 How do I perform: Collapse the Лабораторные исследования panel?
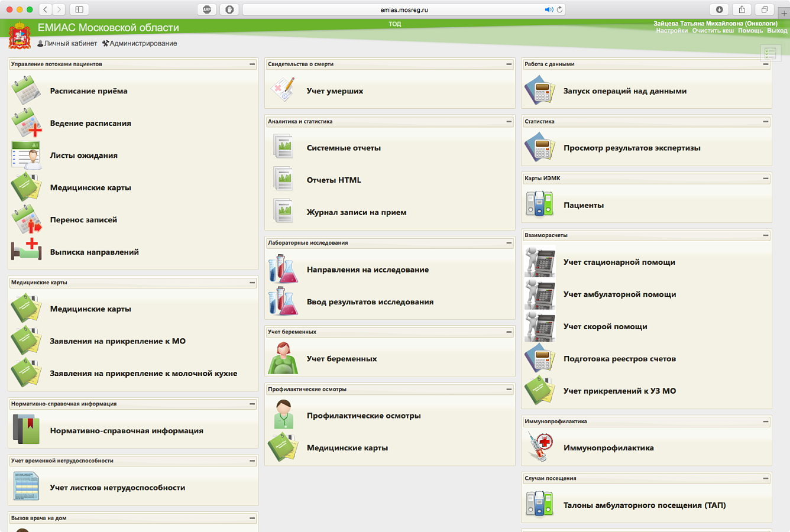pyautogui.click(x=509, y=243)
